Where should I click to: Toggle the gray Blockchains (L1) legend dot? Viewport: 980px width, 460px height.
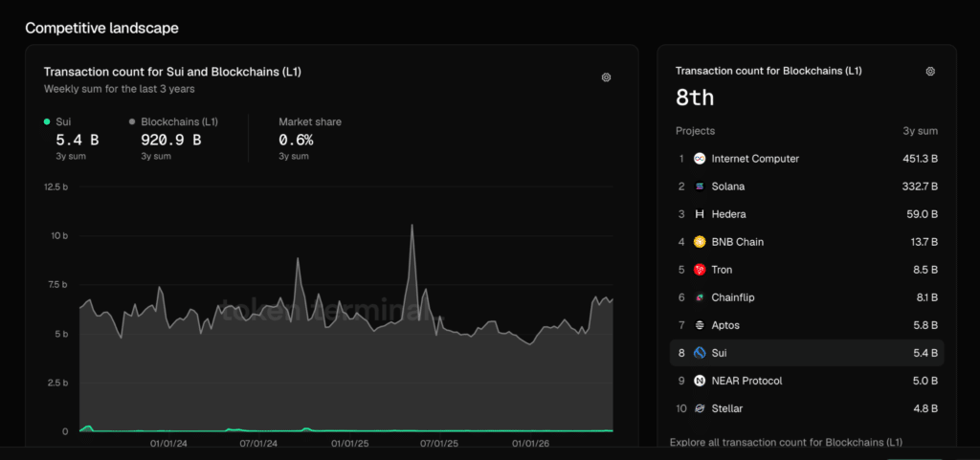tap(132, 121)
